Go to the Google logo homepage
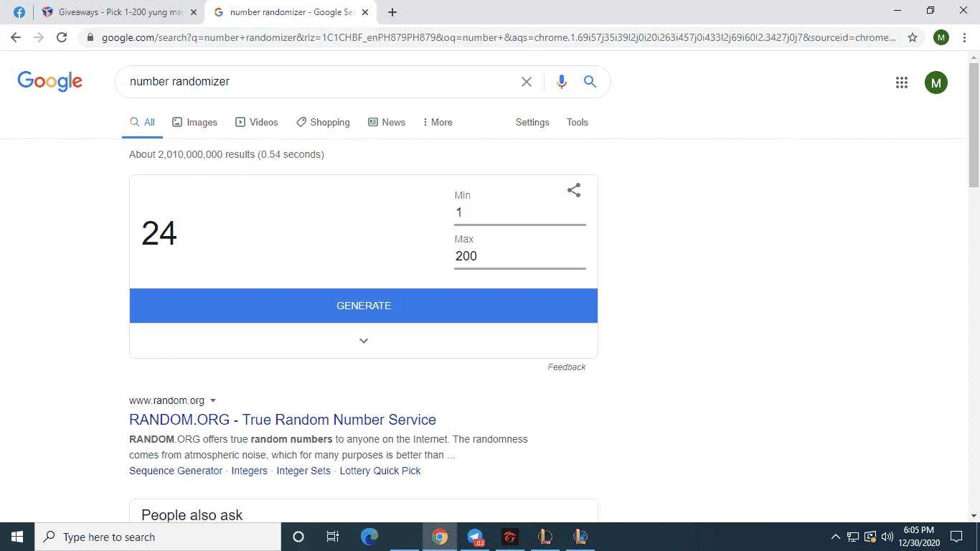Image resolution: width=980 pixels, height=551 pixels. point(50,81)
